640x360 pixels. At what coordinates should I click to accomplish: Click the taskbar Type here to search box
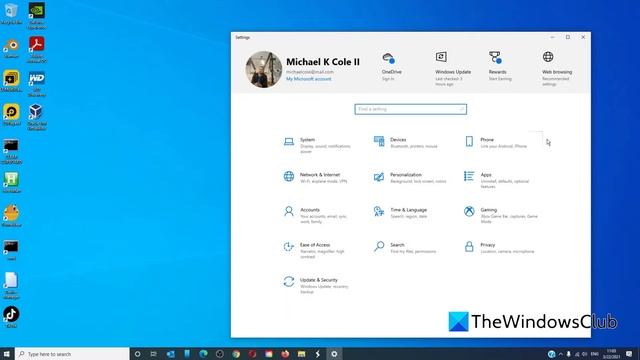[72, 354]
